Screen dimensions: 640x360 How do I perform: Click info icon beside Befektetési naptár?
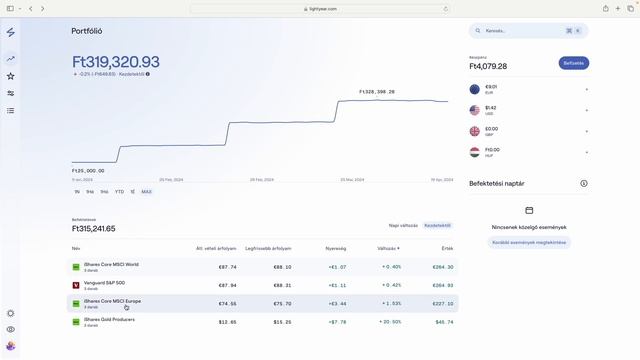[584, 184]
